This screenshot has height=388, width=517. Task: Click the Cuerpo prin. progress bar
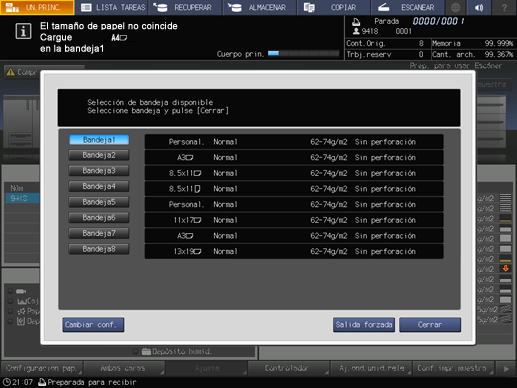tap(303, 53)
